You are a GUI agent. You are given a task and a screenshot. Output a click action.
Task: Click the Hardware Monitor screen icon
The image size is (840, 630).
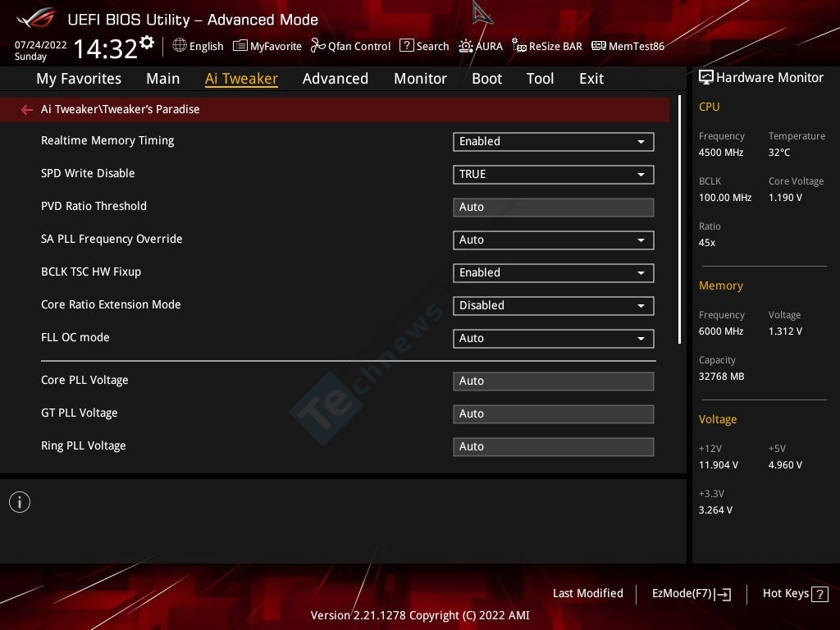pyautogui.click(x=706, y=77)
